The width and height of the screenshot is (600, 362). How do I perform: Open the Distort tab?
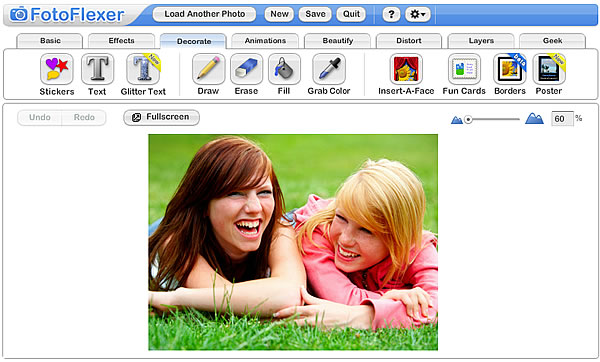point(409,41)
